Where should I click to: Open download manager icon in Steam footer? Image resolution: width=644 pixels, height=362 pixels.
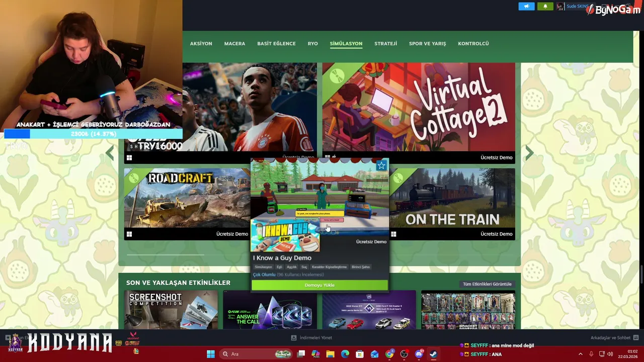pyautogui.click(x=294, y=338)
